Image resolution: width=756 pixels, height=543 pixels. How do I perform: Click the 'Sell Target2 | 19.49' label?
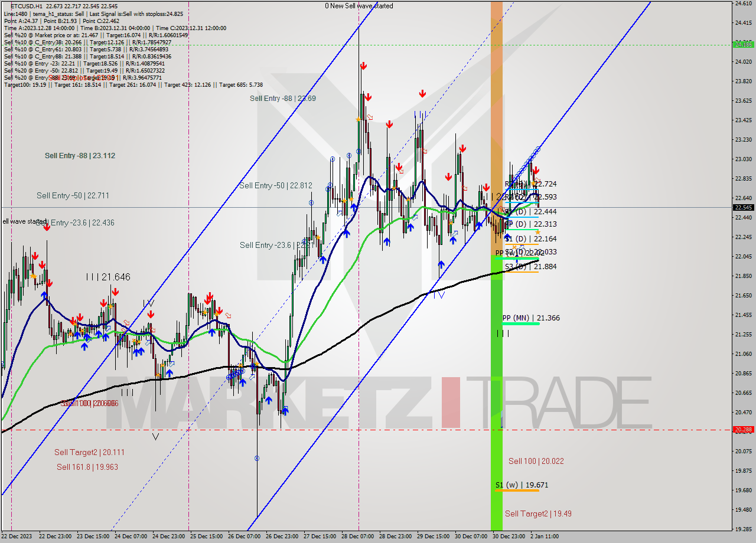pyautogui.click(x=538, y=513)
